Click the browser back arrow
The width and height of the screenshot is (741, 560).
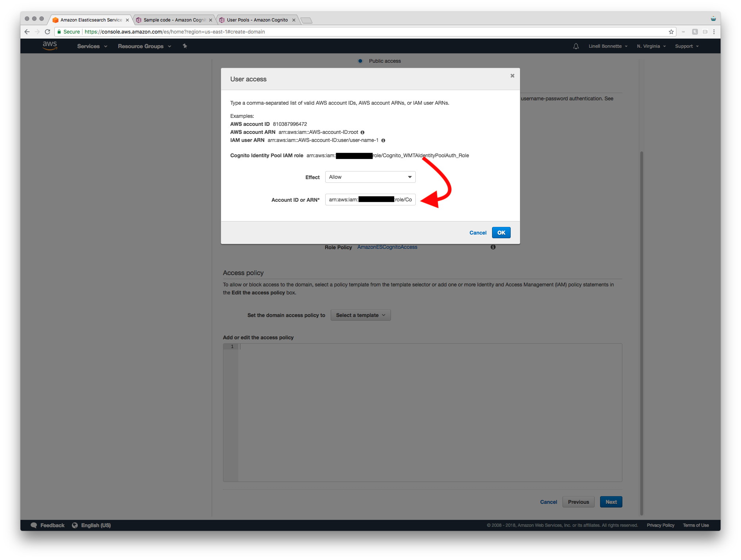click(27, 32)
